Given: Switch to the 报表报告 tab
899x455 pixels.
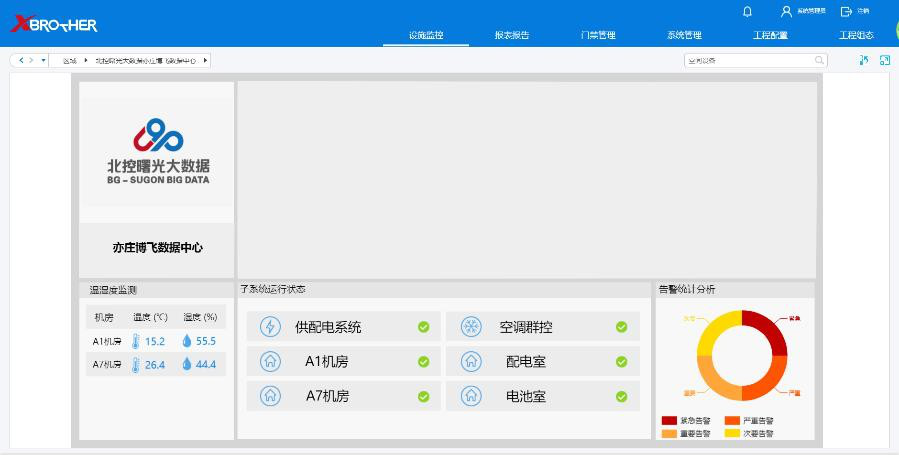Looking at the screenshot, I should click(511, 35).
